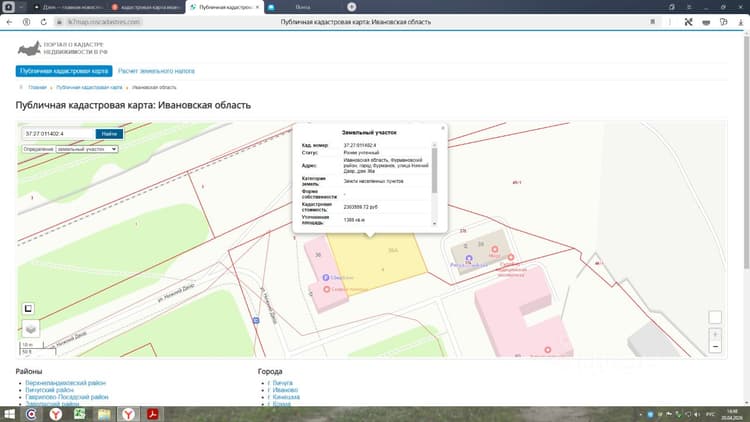Open PDF reader from taskbar
This screenshot has width=750, height=422.
click(153, 414)
